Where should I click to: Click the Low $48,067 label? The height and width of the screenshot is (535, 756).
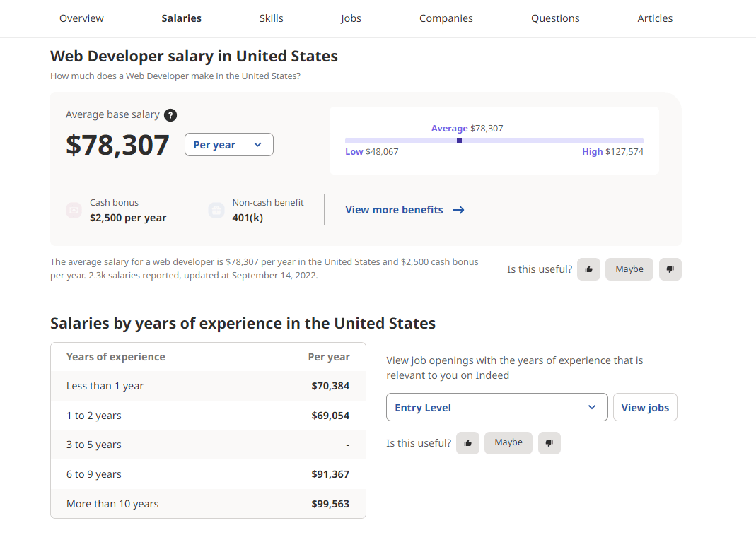(x=372, y=152)
